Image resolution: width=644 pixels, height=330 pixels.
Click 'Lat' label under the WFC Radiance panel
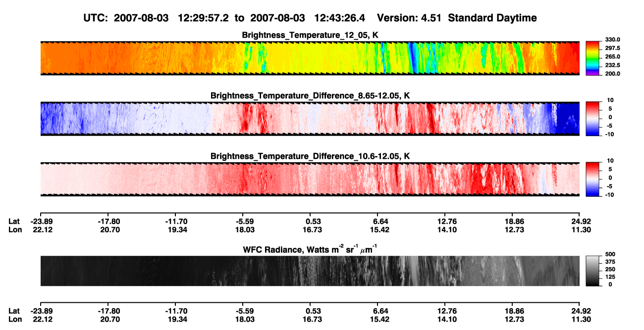tap(14, 311)
